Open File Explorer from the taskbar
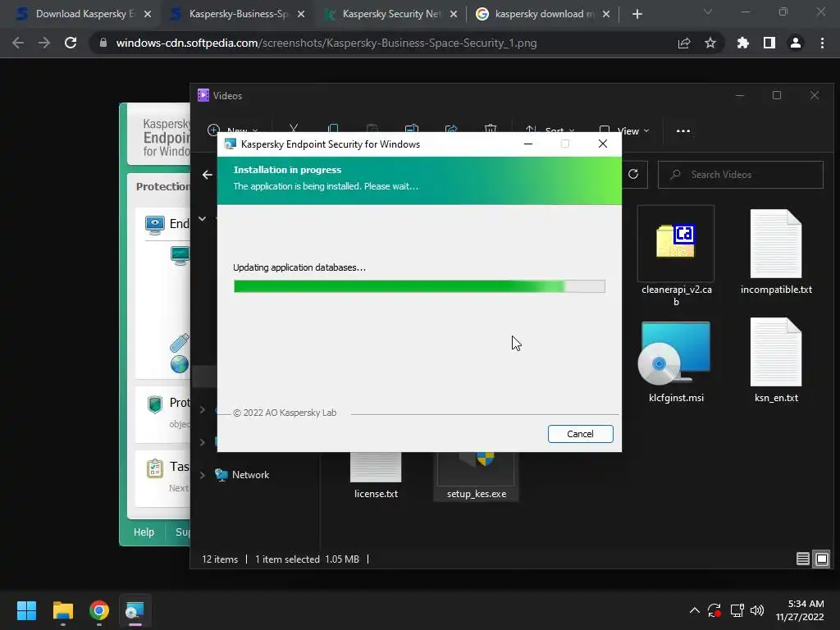 click(62, 610)
